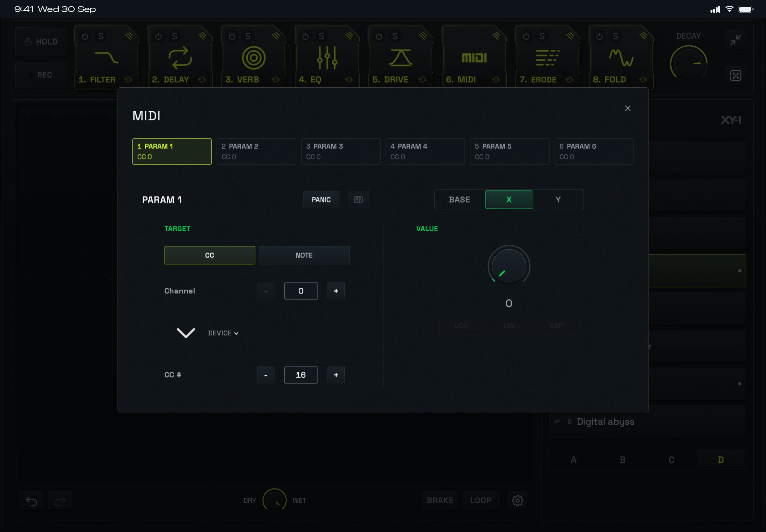Select the PARAM 2 tab
The height and width of the screenshot is (532, 766).
coord(256,151)
